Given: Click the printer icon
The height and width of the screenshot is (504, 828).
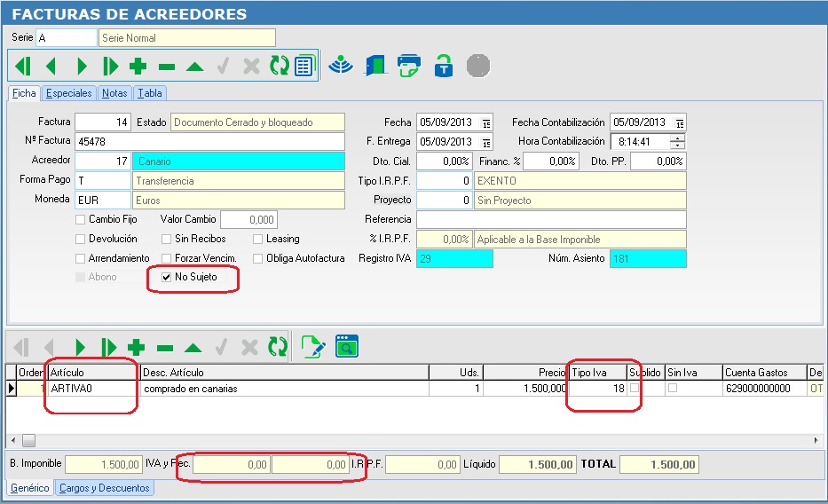Looking at the screenshot, I should [409, 66].
